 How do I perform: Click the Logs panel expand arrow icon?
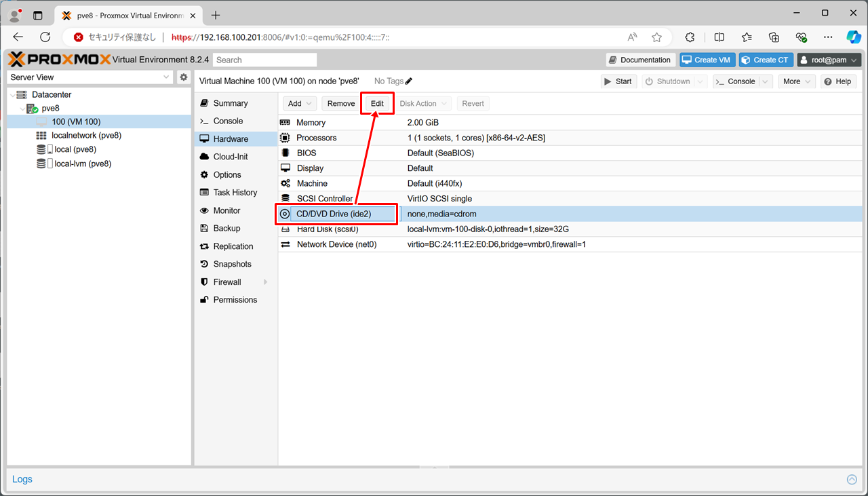click(852, 480)
